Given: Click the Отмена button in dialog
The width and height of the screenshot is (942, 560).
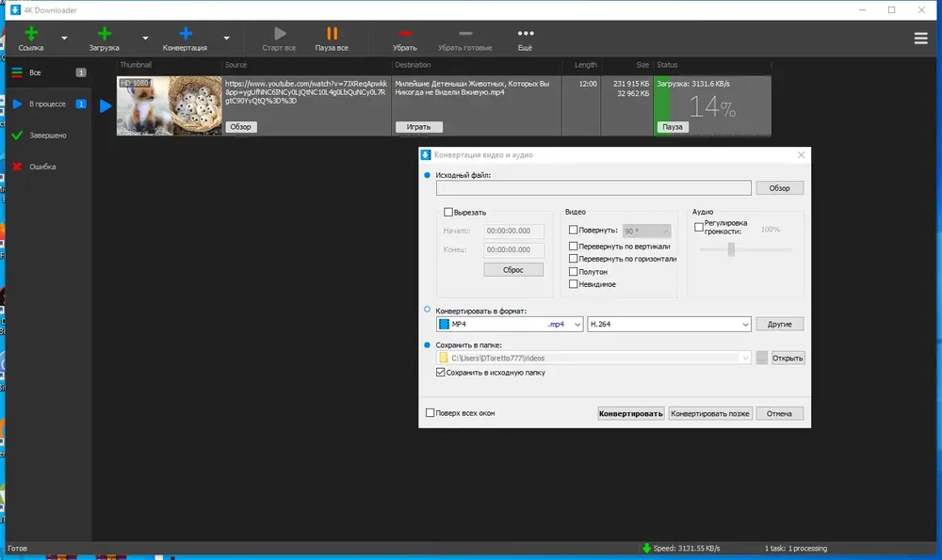Looking at the screenshot, I should point(779,413).
